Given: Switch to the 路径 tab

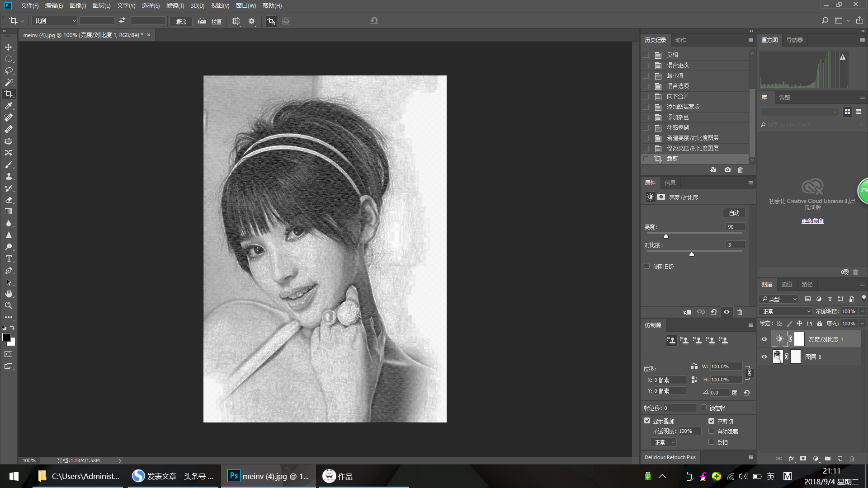Looking at the screenshot, I should click(x=807, y=285).
